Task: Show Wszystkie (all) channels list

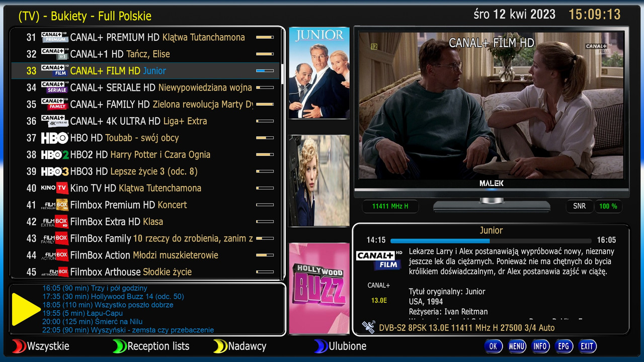Action: [x=48, y=346]
